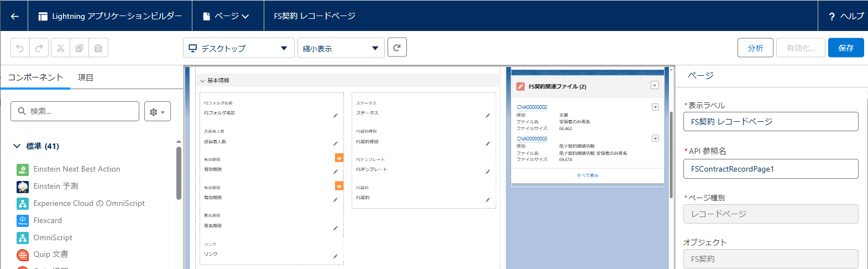Screen dimensions: 868x269
Task: Click pencil icon for FS契約 field
Action: pyautogui.click(x=488, y=200)
